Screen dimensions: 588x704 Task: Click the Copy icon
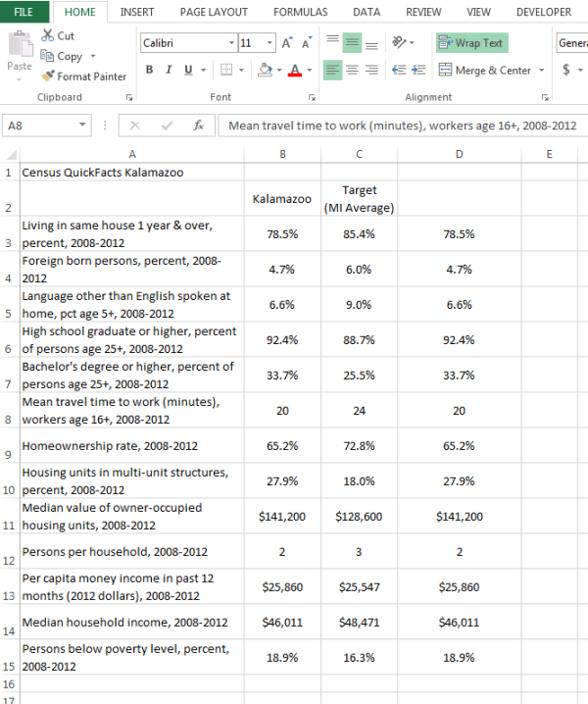point(47,55)
